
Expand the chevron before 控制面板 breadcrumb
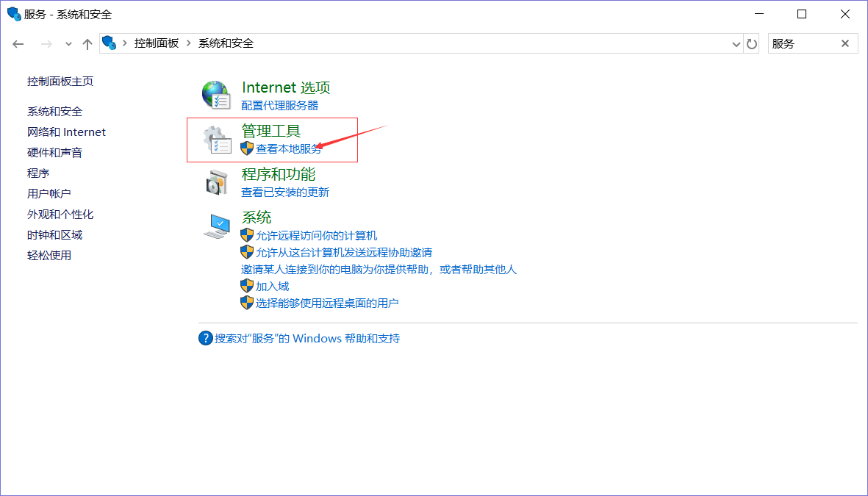pyautogui.click(x=124, y=43)
